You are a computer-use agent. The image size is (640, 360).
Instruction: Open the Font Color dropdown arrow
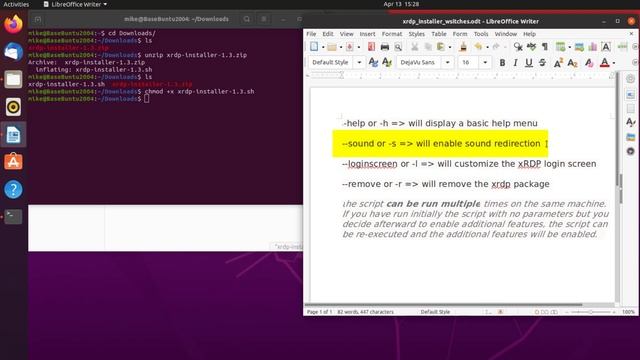click(x=614, y=63)
